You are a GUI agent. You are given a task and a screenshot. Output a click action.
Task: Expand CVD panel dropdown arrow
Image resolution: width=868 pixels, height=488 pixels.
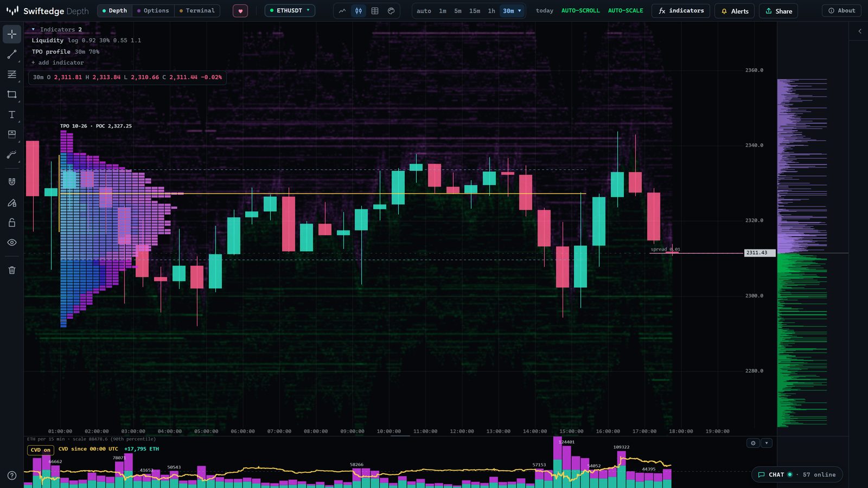click(x=767, y=443)
